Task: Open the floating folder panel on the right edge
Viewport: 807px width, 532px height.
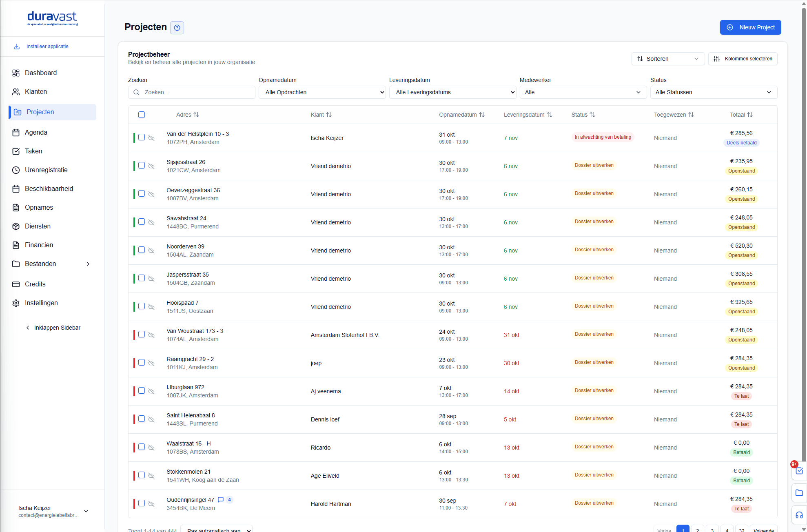Action: [x=799, y=493]
